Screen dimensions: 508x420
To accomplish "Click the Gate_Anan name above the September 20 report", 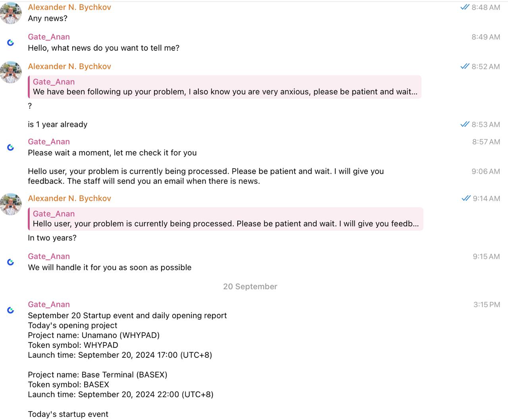I will coord(49,305).
